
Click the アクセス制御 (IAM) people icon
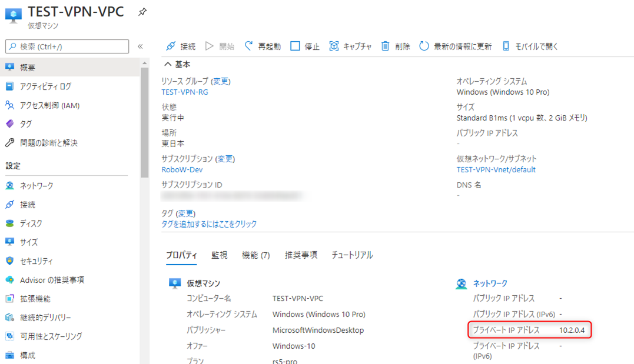click(x=9, y=105)
